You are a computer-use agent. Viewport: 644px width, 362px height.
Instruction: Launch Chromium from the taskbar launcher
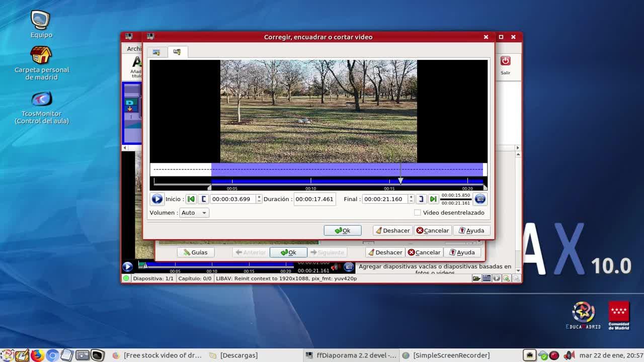click(x=52, y=355)
